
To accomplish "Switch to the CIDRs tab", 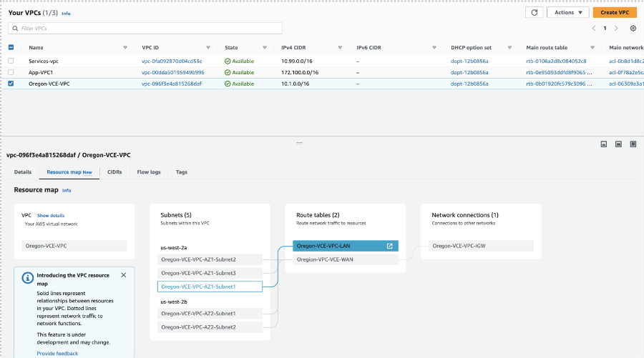I will pos(114,172).
